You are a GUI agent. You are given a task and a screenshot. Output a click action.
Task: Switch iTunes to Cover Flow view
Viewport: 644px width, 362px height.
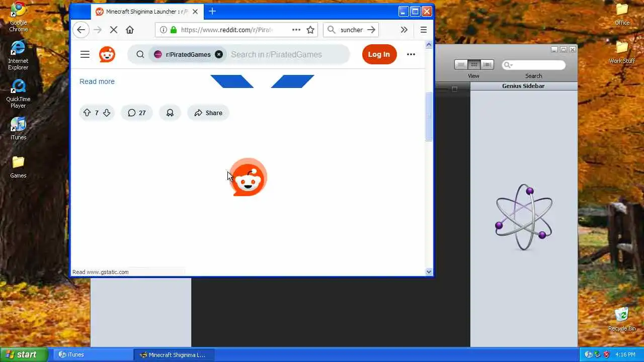tap(487, 64)
